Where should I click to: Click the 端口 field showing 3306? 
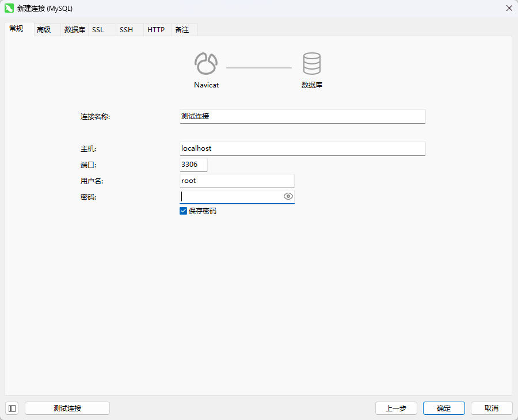click(x=193, y=165)
